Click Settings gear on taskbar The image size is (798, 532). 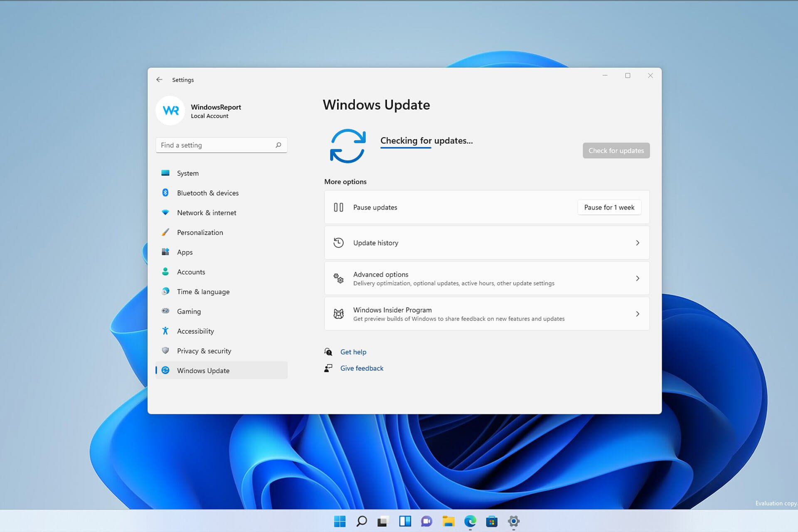click(x=514, y=521)
